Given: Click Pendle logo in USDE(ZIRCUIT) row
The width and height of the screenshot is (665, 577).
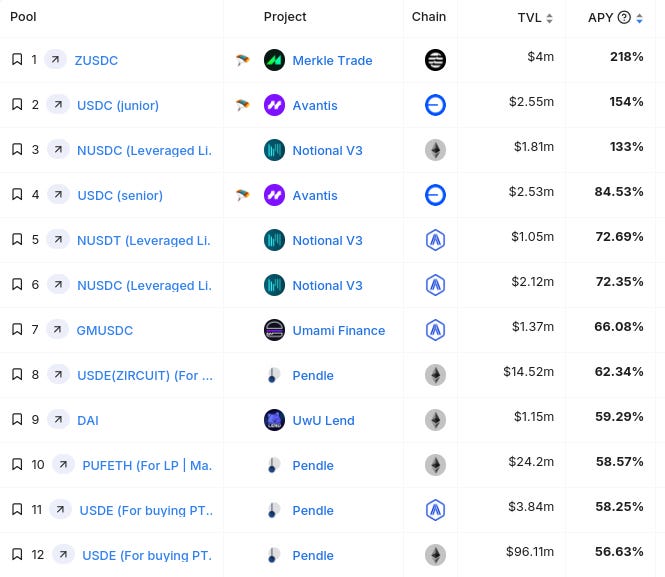Looking at the screenshot, I should coord(273,375).
